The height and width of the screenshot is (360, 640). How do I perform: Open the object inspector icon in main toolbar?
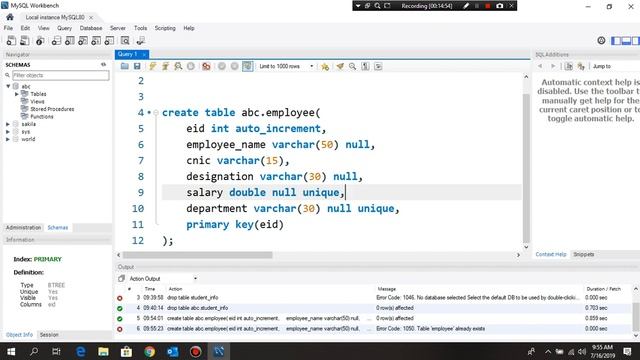(x=40, y=40)
